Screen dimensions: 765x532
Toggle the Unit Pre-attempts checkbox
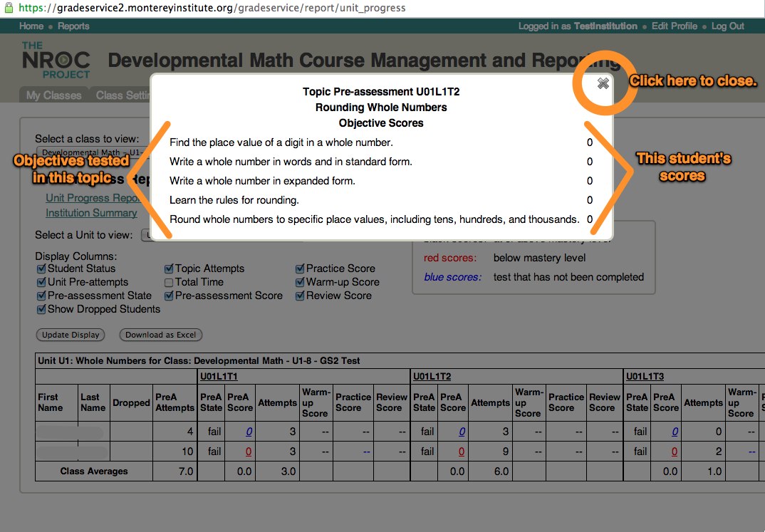41,282
